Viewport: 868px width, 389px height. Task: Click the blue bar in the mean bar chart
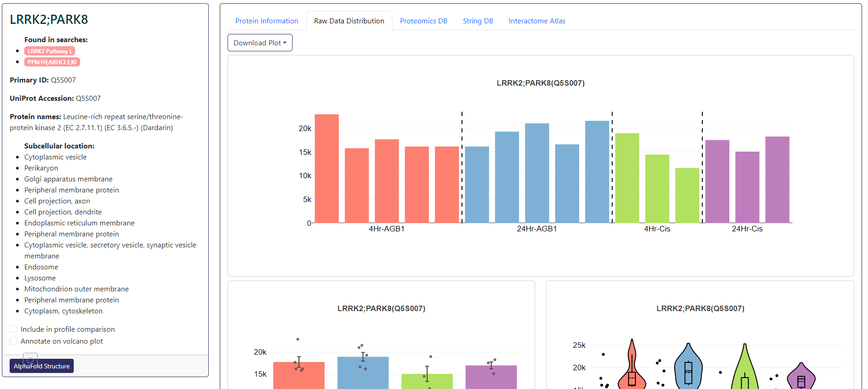(363, 373)
